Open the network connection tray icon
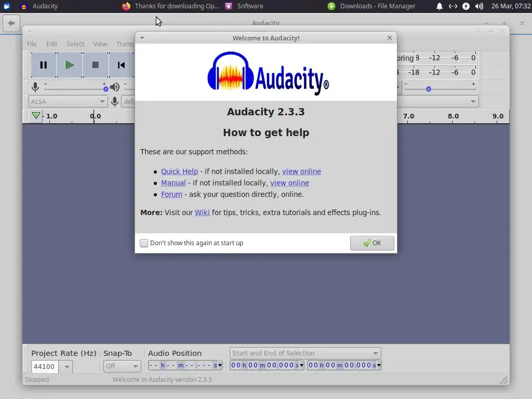 453,6
